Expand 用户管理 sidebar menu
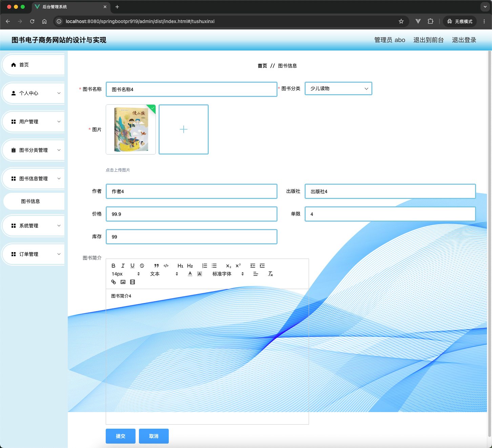492x448 pixels. pos(33,122)
